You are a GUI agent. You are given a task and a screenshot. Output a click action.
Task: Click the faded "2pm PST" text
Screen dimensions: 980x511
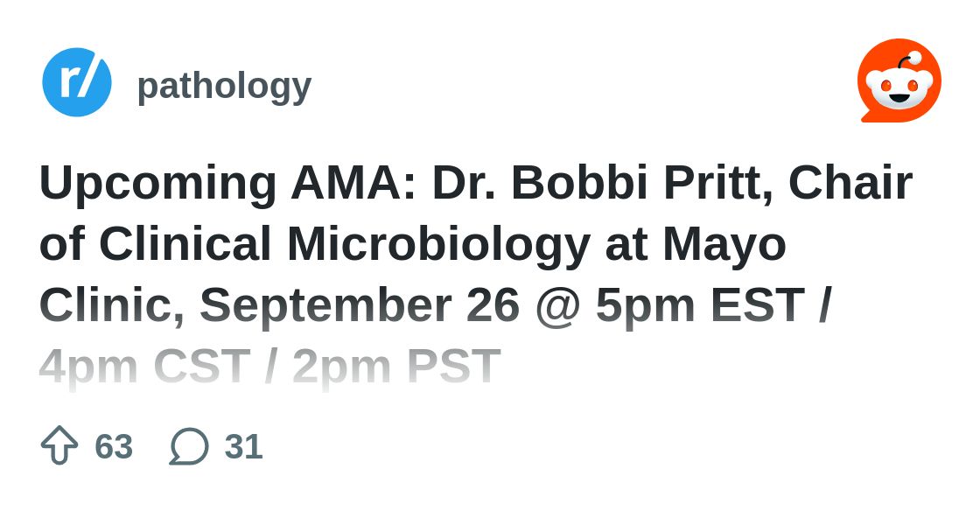point(396,366)
